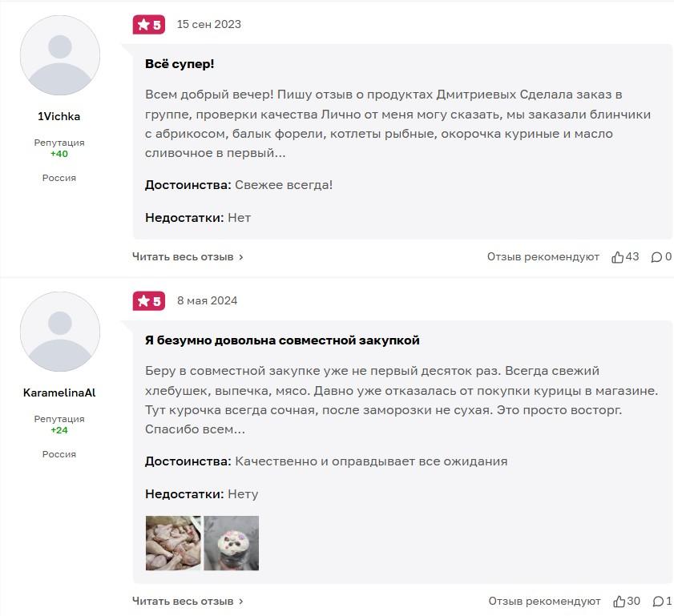The width and height of the screenshot is (674, 616).
Task: Click 5-star rating badge dated 15 сен 2023
Action: (x=149, y=25)
